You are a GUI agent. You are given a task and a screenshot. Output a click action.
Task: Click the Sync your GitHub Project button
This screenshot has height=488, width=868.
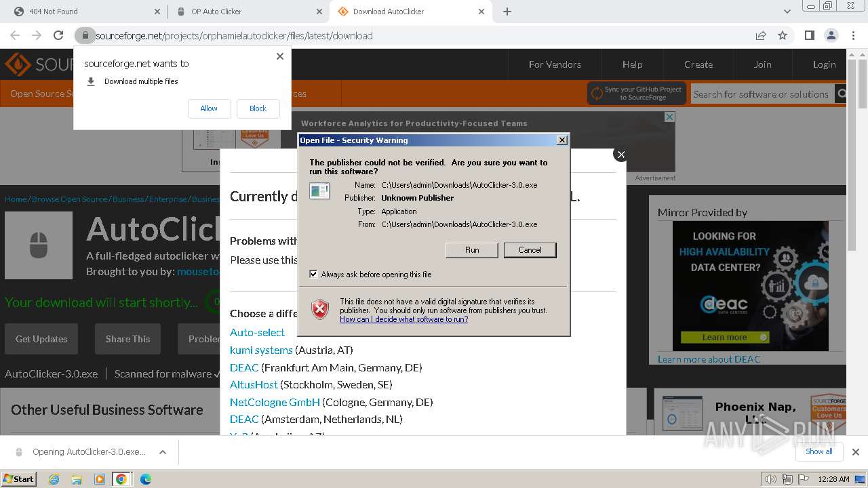click(x=637, y=94)
